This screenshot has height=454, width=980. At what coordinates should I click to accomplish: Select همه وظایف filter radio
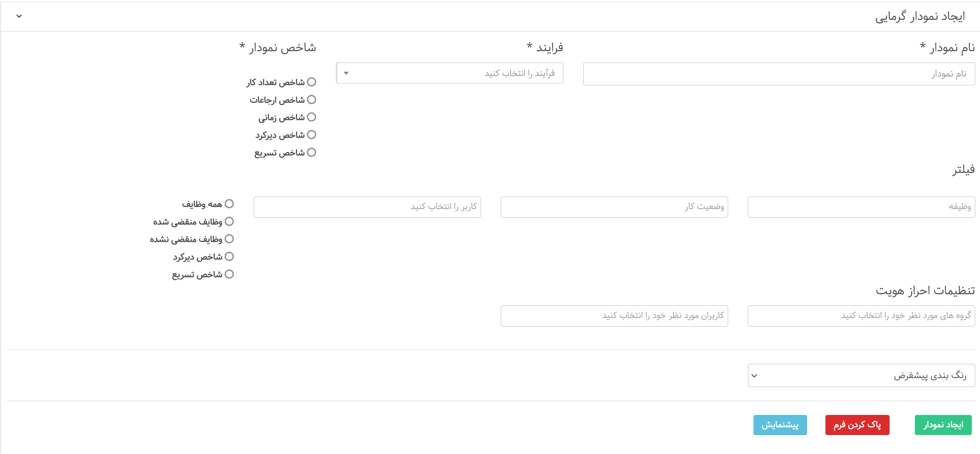coord(229,204)
